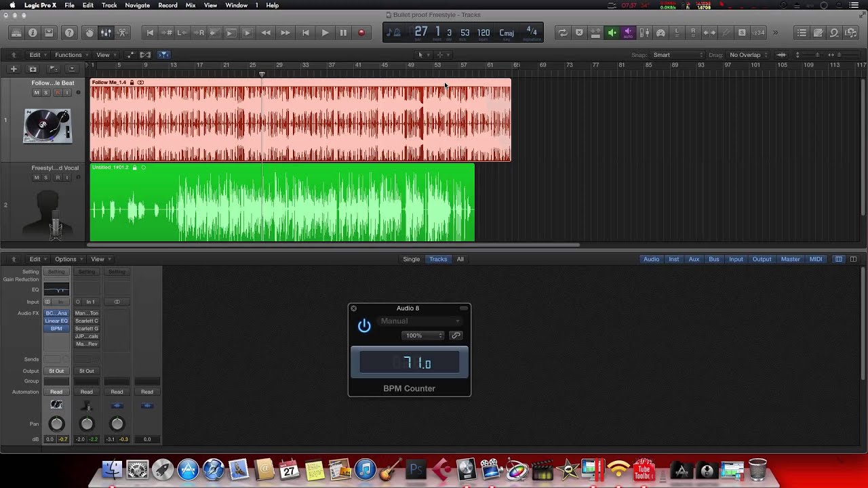The width and height of the screenshot is (868, 488).
Task: Open the Loop Browser
Action: (x=834, y=33)
